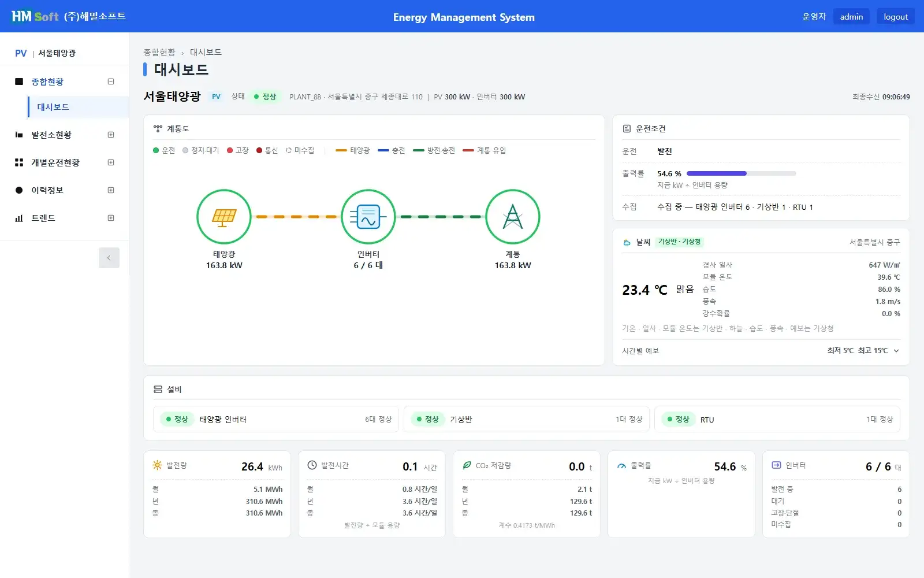Expand the 시간별 예보 forecast chevron
This screenshot has height=578, width=924.
[x=896, y=351]
